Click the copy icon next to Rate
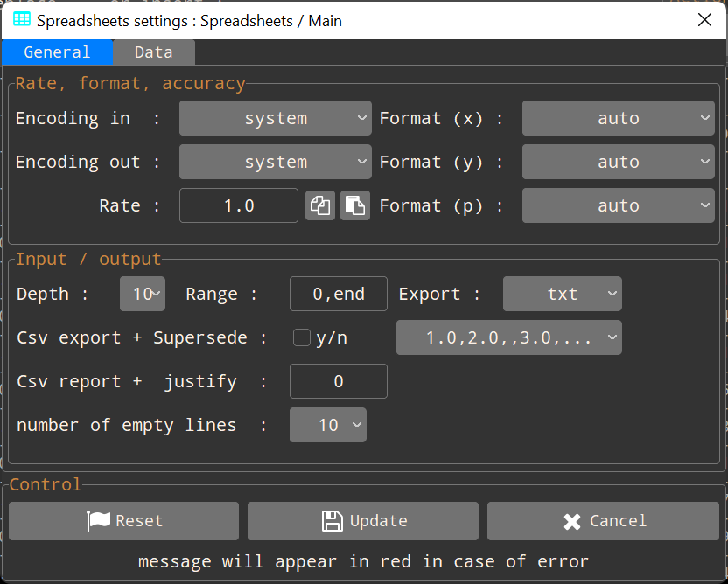 click(320, 205)
